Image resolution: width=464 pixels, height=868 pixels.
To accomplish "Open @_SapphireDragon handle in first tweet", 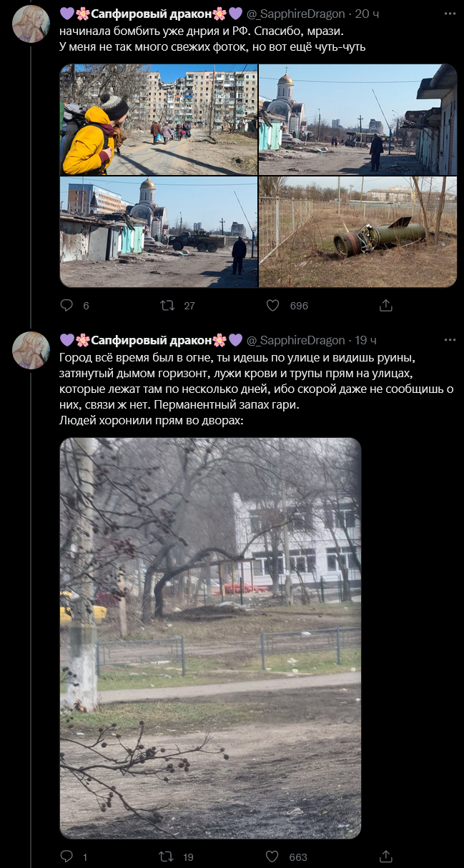I will click(x=297, y=14).
